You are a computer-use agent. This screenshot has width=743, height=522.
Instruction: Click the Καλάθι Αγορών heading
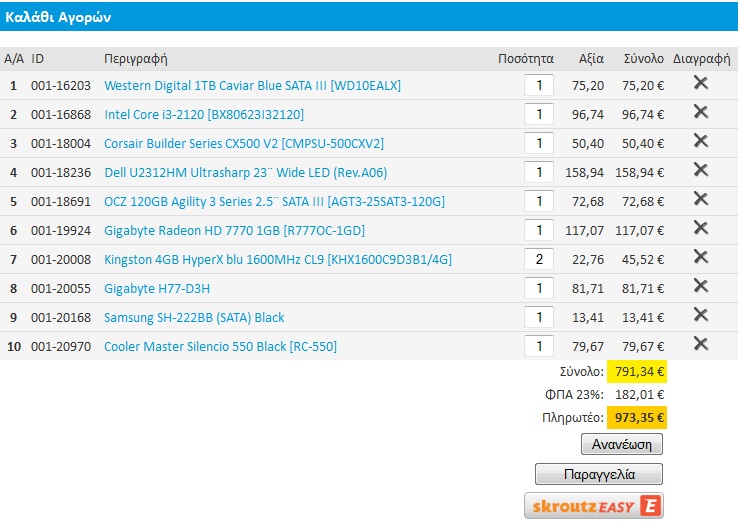58,17
